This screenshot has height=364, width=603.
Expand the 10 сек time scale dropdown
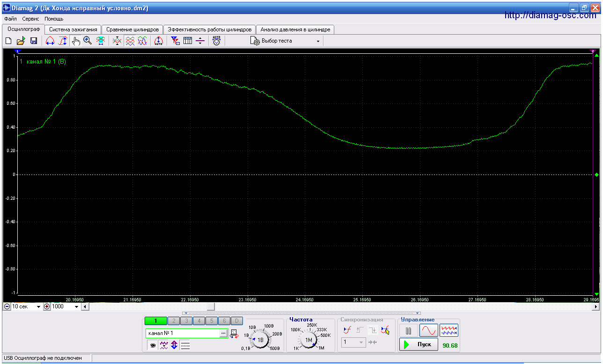coord(38,307)
